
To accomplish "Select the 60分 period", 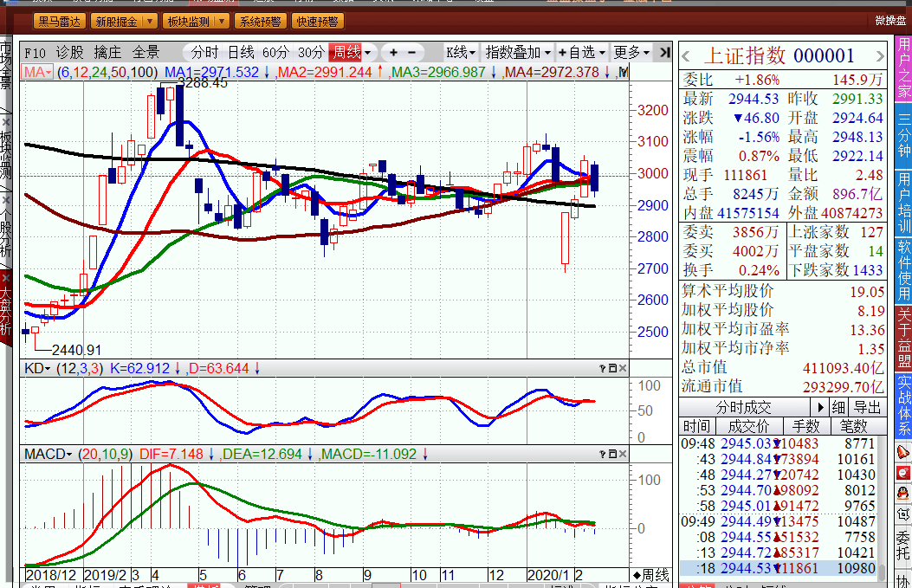I will point(275,53).
